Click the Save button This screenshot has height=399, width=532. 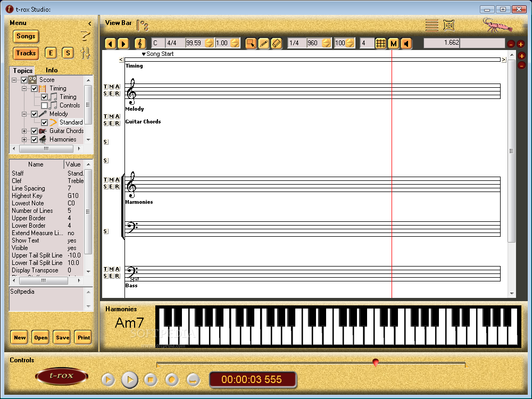[62, 337]
